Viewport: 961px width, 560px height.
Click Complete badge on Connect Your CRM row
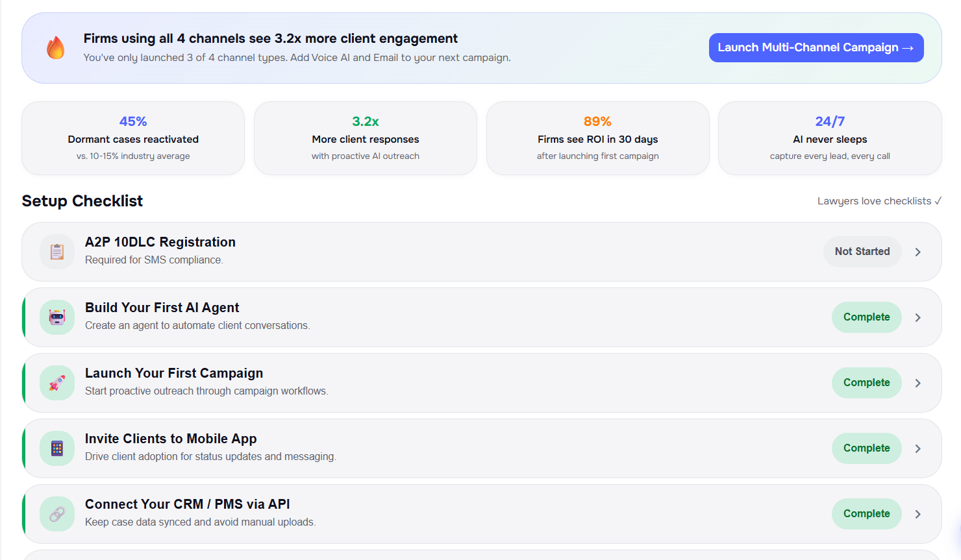tap(866, 514)
